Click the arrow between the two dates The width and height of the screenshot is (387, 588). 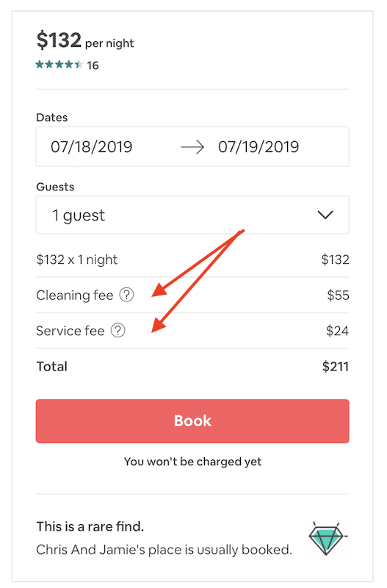pyautogui.click(x=192, y=147)
